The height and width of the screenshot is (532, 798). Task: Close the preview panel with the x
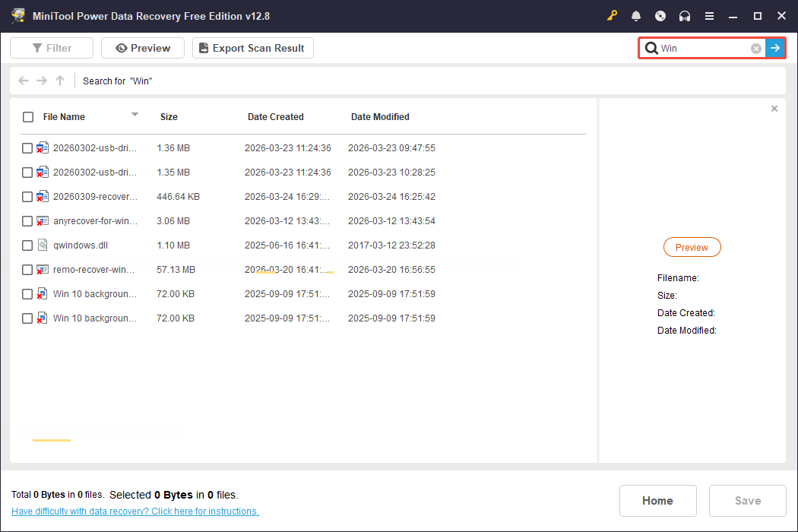[774, 109]
